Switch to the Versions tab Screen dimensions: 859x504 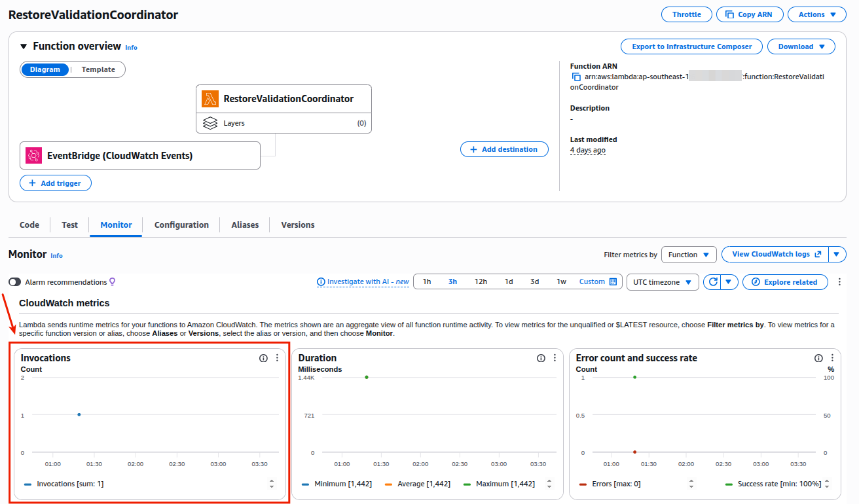pyautogui.click(x=298, y=225)
